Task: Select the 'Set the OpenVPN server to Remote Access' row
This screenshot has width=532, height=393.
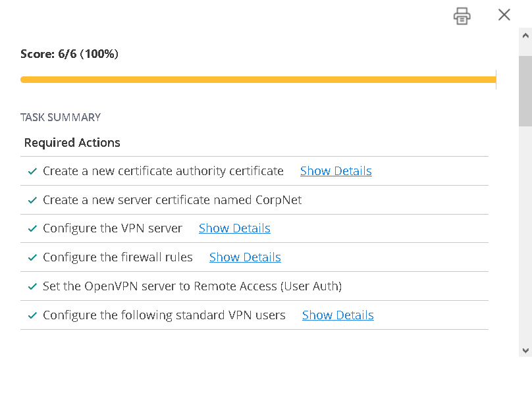Action: pyautogui.click(x=192, y=286)
